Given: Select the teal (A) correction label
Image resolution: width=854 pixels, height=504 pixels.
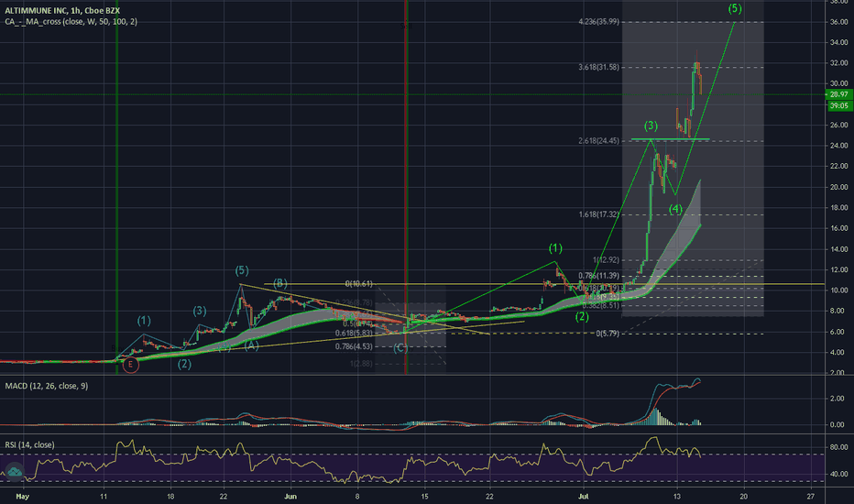Looking at the screenshot, I should click(x=251, y=346).
